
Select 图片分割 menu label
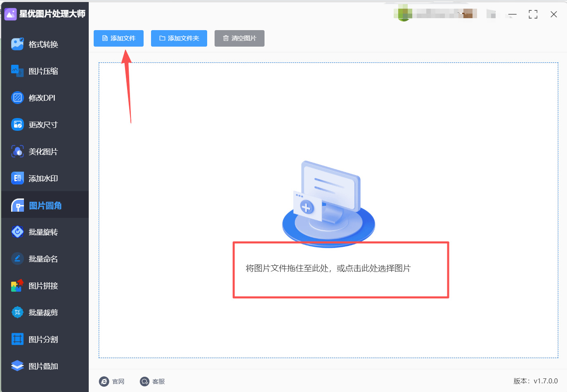43,340
